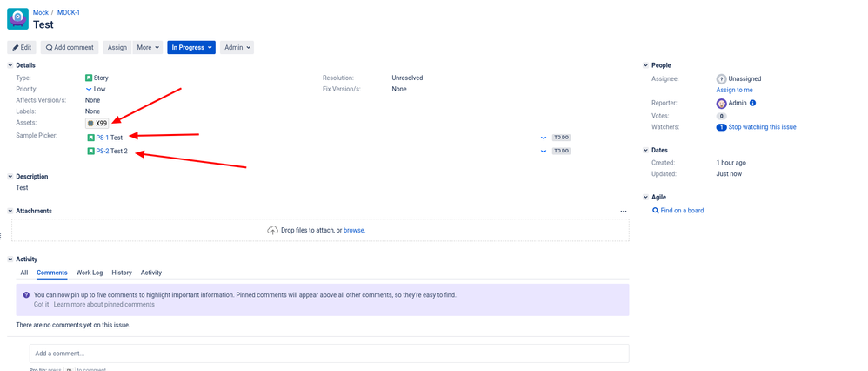This screenshot has width=868, height=371.
Task: Select the Comments tab
Action: point(52,273)
